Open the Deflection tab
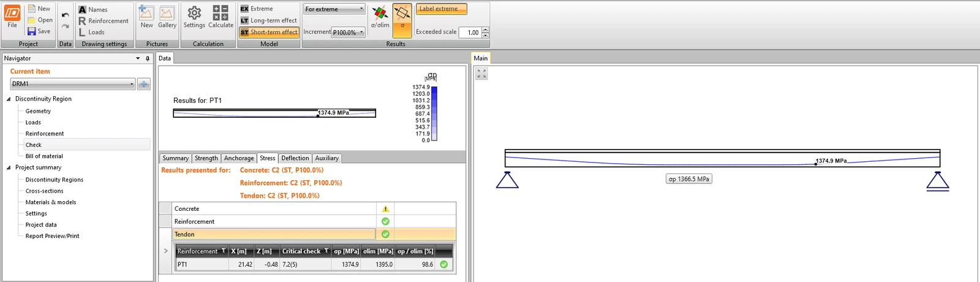980x282 pixels. [295, 158]
